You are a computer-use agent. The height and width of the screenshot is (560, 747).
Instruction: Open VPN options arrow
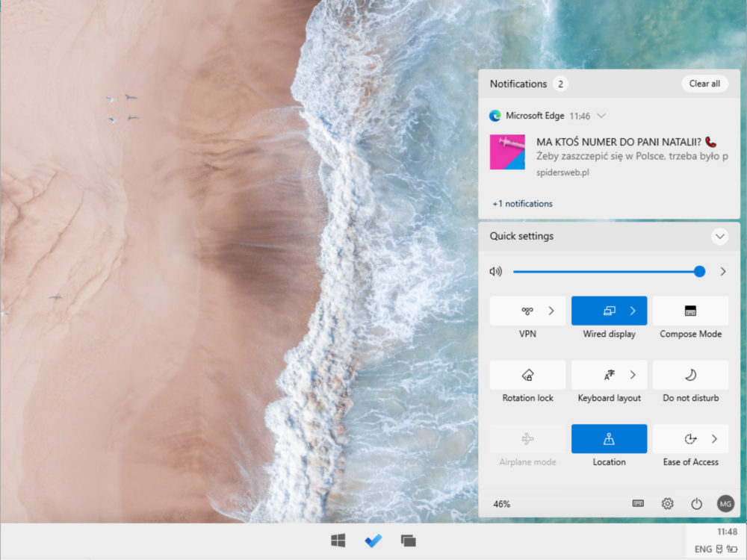(x=551, y=311)
